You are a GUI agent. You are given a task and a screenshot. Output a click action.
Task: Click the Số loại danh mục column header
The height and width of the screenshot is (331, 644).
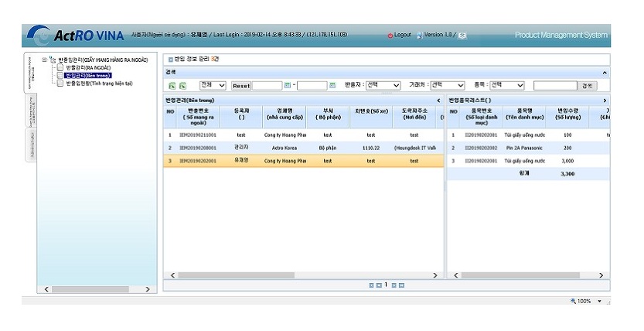click(x=481, y=117)
